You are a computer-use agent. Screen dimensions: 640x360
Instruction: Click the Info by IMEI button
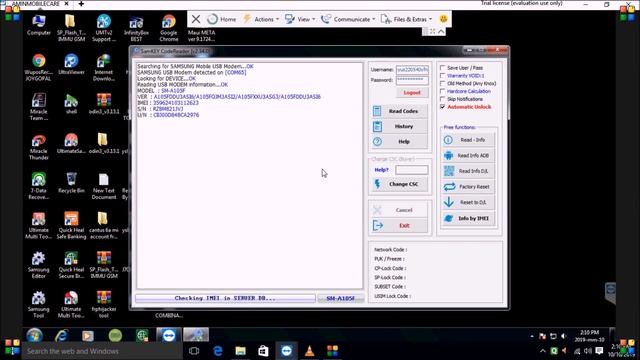coord(468,218)
